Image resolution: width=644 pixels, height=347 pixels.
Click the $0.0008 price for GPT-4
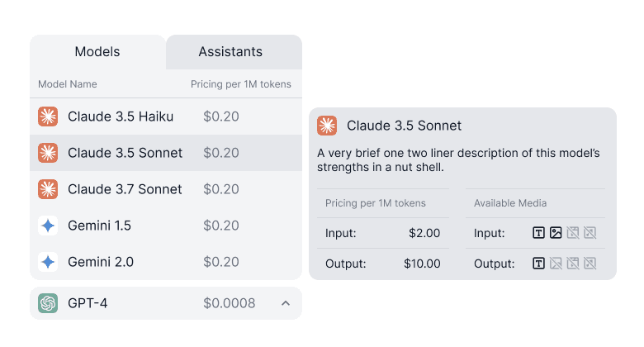pyautogui.click(x=230, y=303)
